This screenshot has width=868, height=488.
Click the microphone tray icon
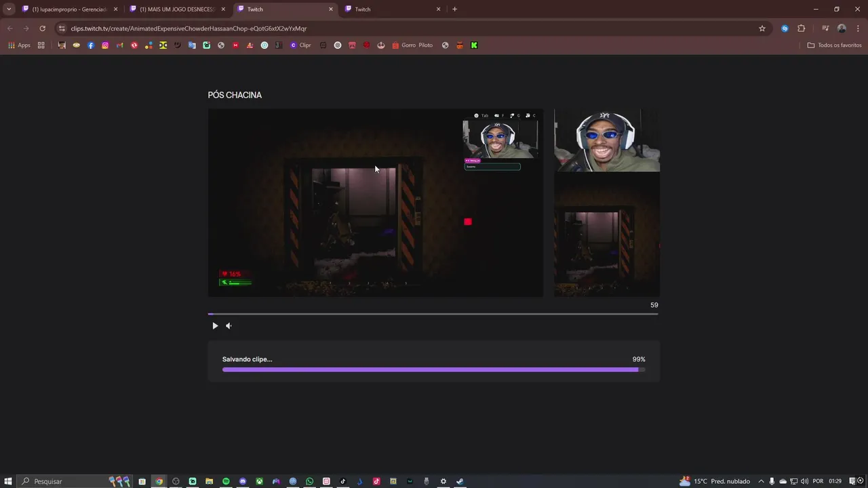tap(772, 481)
